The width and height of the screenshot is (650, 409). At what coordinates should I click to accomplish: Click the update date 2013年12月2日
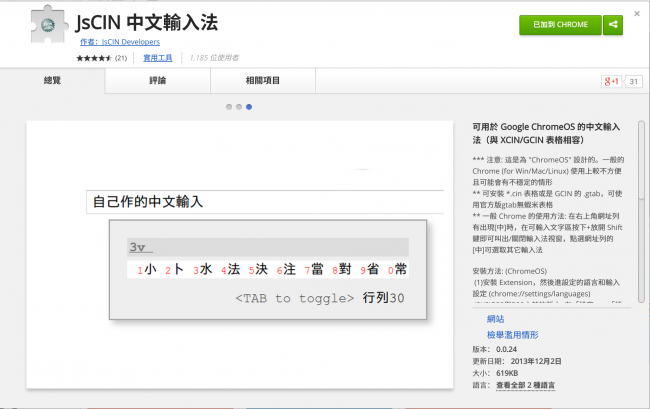(536, 361)
